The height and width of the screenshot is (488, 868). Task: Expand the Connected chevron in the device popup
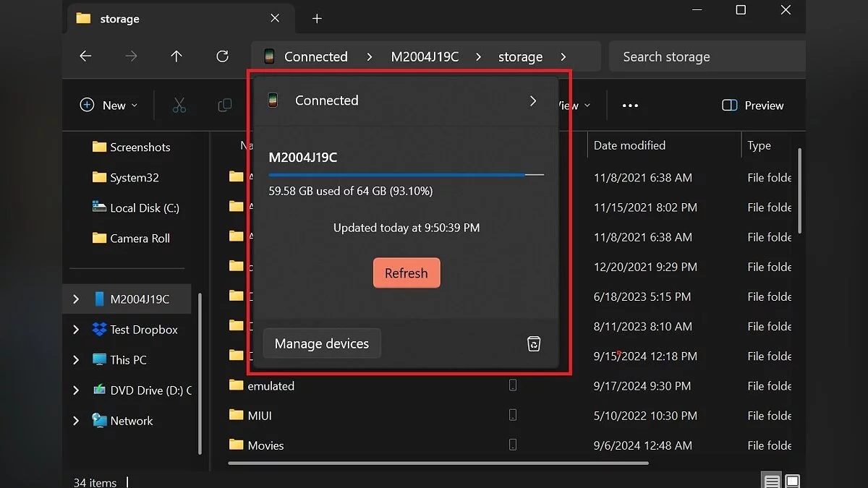click(x=533, y=101)
